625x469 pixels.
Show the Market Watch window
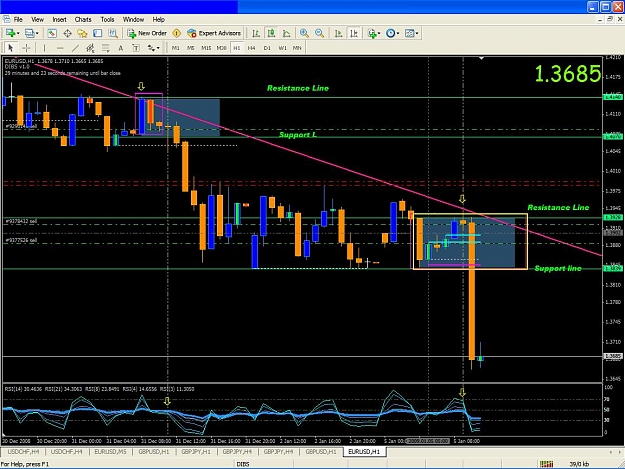[52, 33]
